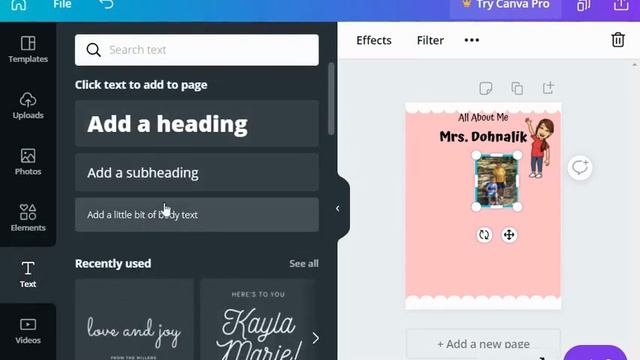The height and width of the screenshot is (360, 640).
Task: Open the Uploads tab
Action: (28, 105)
